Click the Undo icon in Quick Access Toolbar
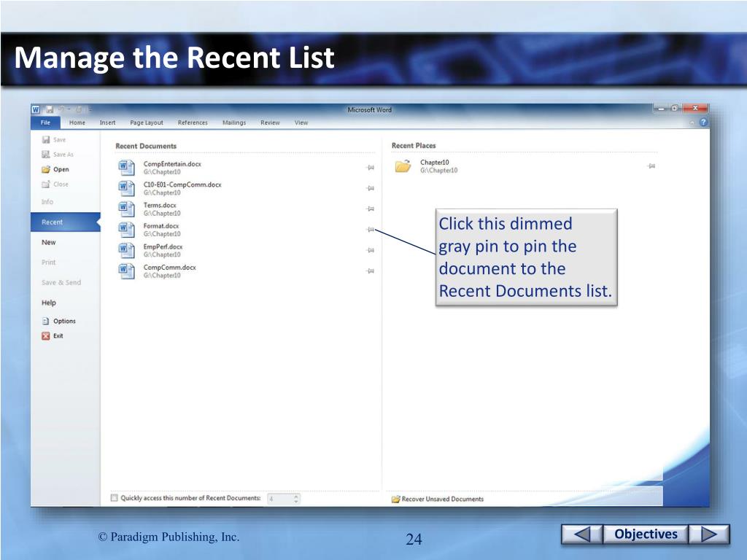 [62, 109]
